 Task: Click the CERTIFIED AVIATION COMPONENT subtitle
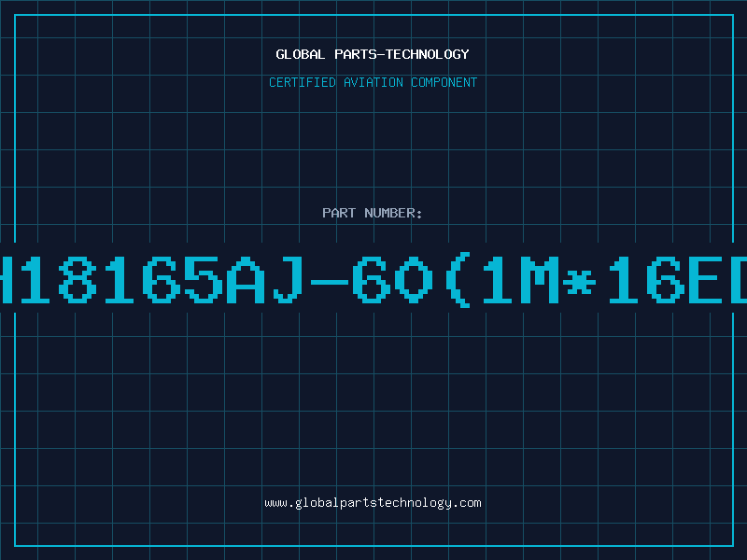pos(373,82)
